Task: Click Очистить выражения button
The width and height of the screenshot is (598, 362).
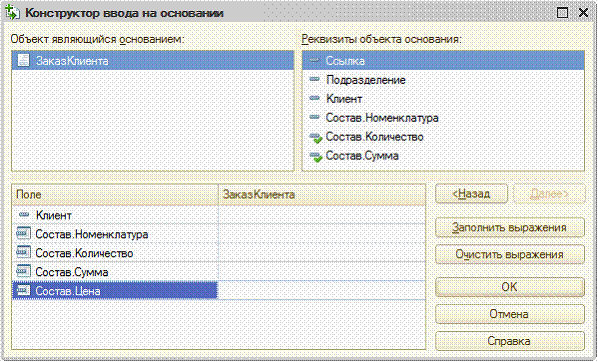Action: coord(510,254)
